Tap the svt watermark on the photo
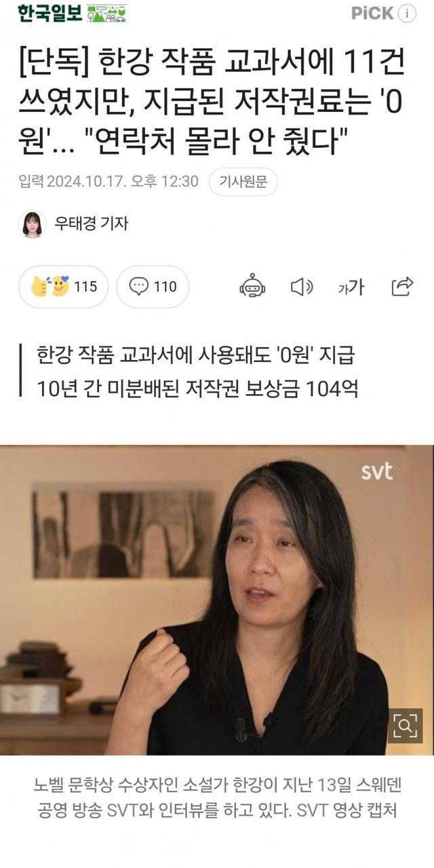Viewport: 434px width, 868px height. [x=378, y=472]
